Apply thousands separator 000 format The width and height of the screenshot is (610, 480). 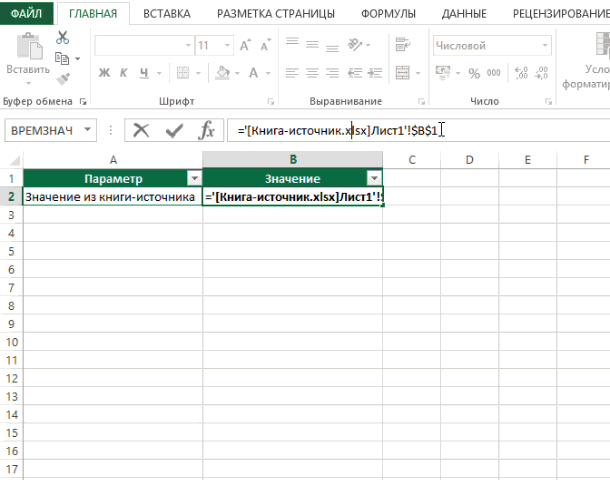click(x=494, y=73)
